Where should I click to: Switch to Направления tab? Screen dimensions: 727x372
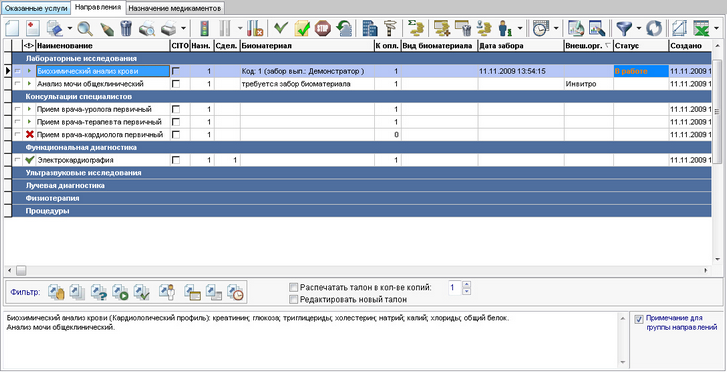(x=99, y=7)
